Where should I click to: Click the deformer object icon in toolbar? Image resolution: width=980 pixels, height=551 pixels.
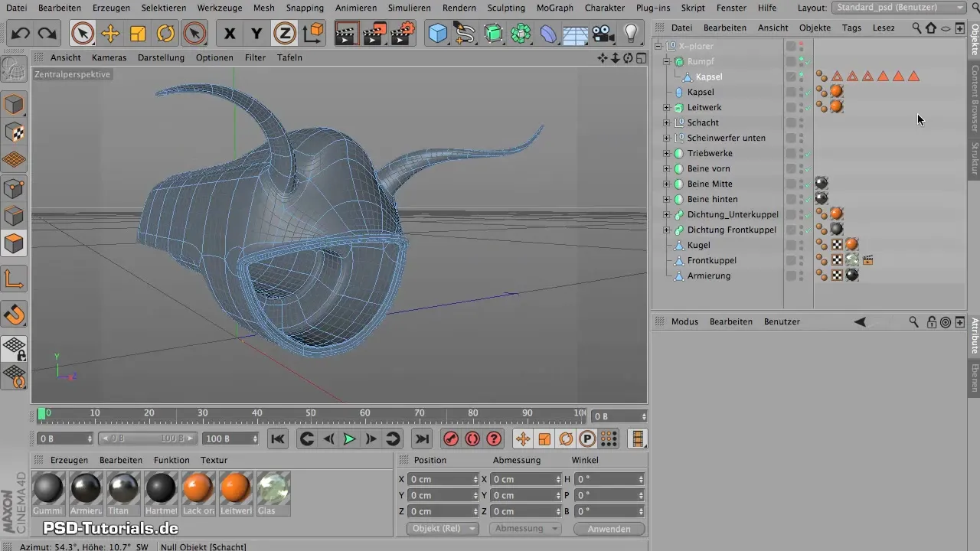[548, 34]
